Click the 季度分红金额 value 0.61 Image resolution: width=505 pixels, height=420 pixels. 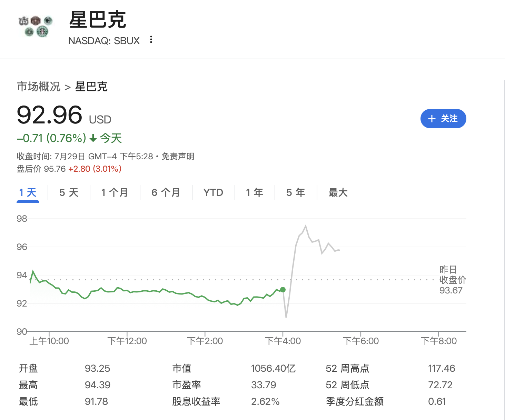[437, 401]
